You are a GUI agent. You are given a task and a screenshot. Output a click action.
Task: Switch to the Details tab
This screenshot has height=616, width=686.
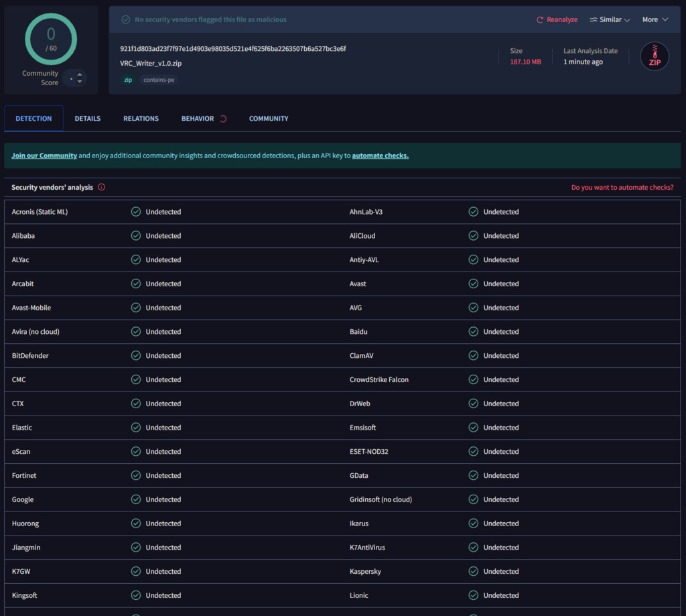(x=88, y=118)
